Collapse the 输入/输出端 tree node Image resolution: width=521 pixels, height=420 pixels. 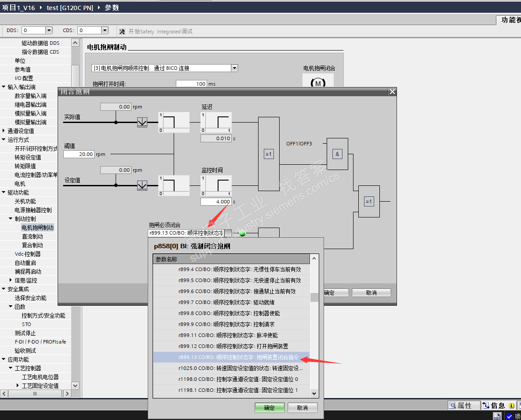pyautogui.click(x=4, y=87)
